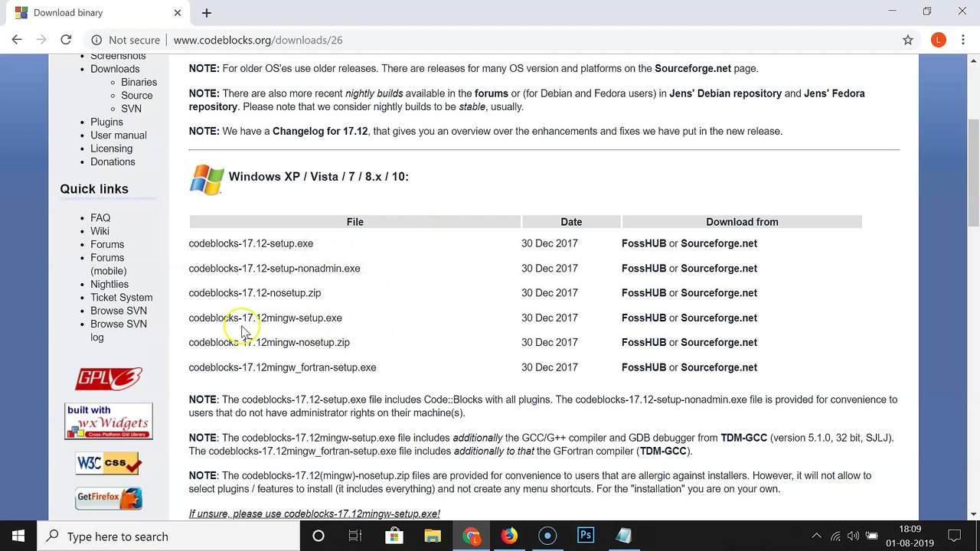Image resolution: width=980 pixels, height=551 pixels.
Task: Open the Donations page
Action: (x=113, y=161)
